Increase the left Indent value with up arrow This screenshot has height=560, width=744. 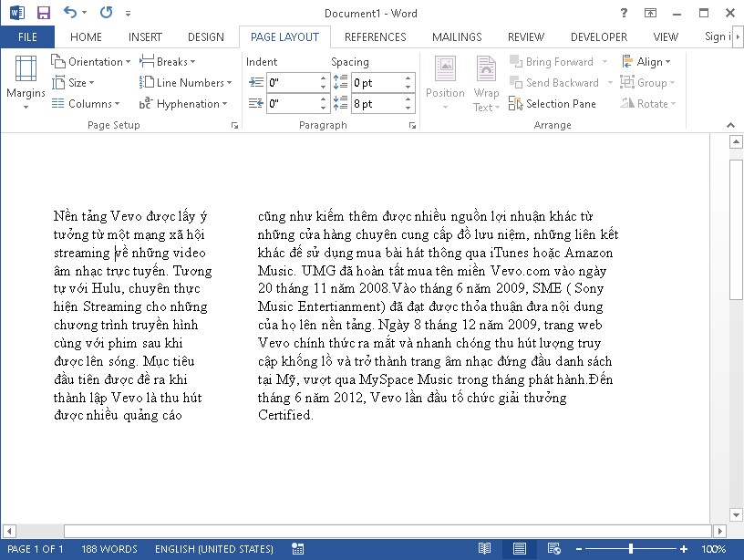[x=324, y=78]
